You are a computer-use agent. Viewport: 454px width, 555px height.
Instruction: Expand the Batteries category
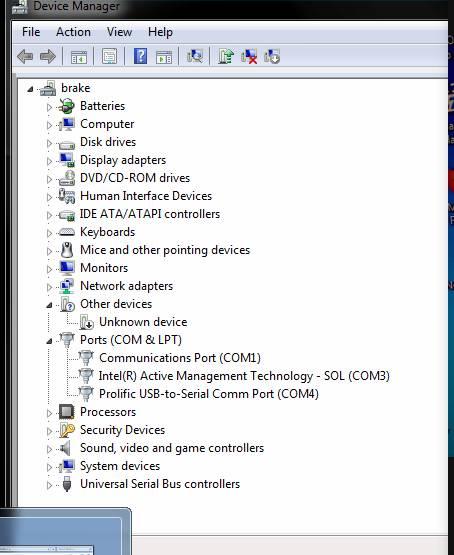click(x=49, y=107)
